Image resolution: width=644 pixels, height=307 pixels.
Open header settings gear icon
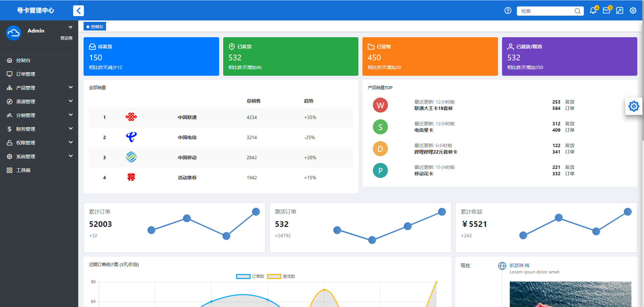click(x=633, y=11)
